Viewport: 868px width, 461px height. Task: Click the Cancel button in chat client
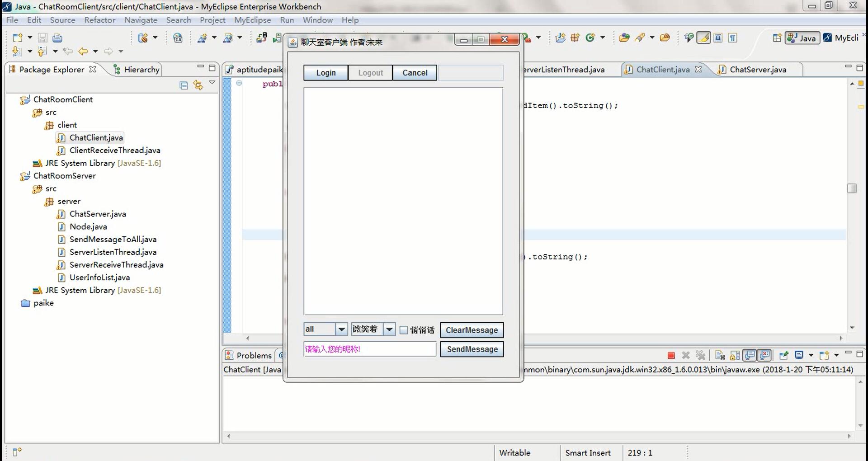[x=415, y=73]
